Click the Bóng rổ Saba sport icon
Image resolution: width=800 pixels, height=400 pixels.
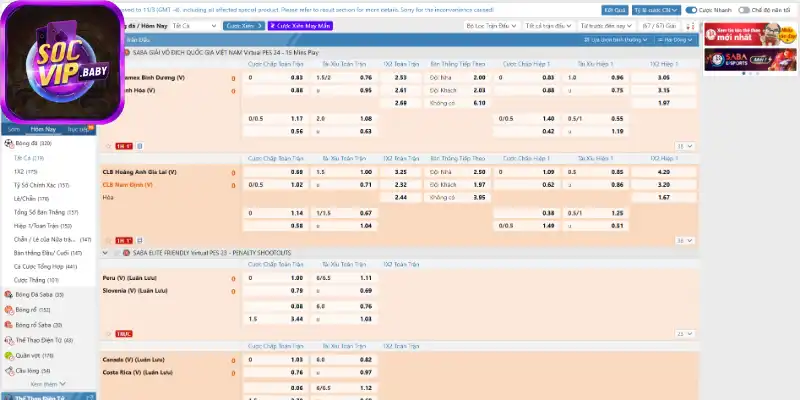pos(8,325)
